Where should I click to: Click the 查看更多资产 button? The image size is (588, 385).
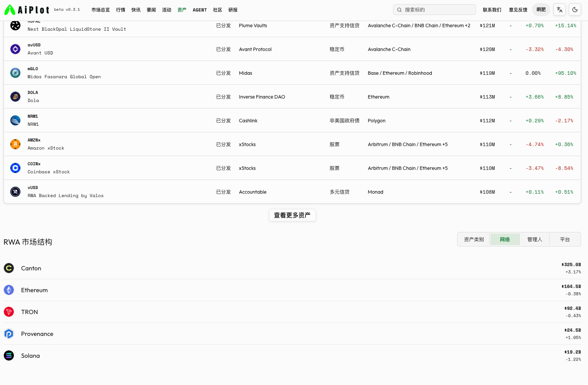[292, 215]
